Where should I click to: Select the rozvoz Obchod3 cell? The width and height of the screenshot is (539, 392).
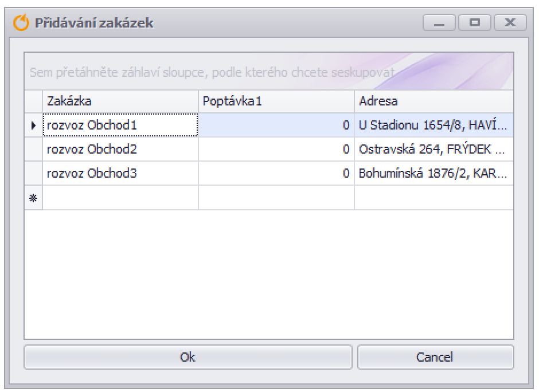(x=120, y=173)
